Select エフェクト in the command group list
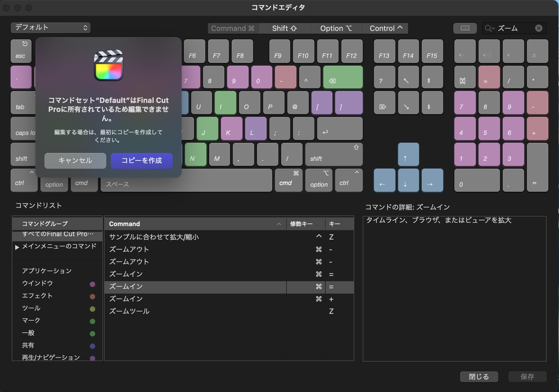The height and width of the screenshot is (392, 559). [37, 296]
